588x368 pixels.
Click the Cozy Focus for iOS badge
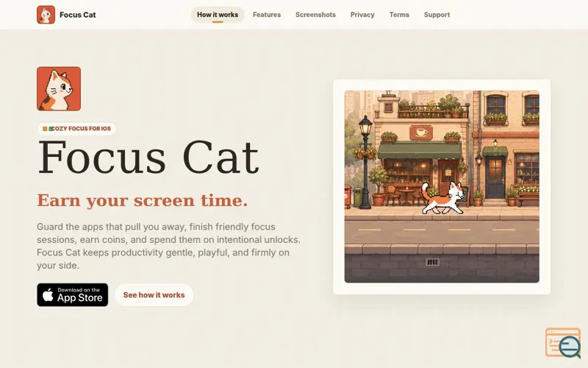[x=76, y=128]
